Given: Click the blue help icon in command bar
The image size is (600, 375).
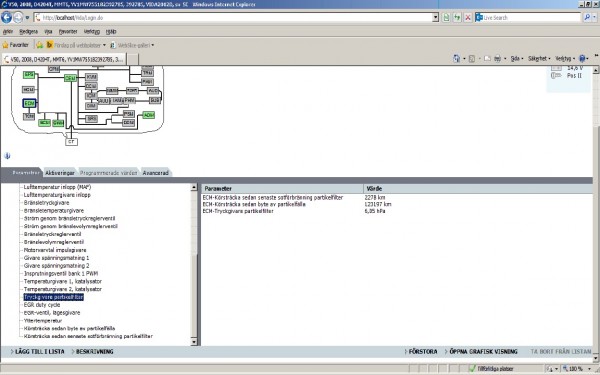Looking at the screenshot, I should pyautogui.click(x=582, y=59).
